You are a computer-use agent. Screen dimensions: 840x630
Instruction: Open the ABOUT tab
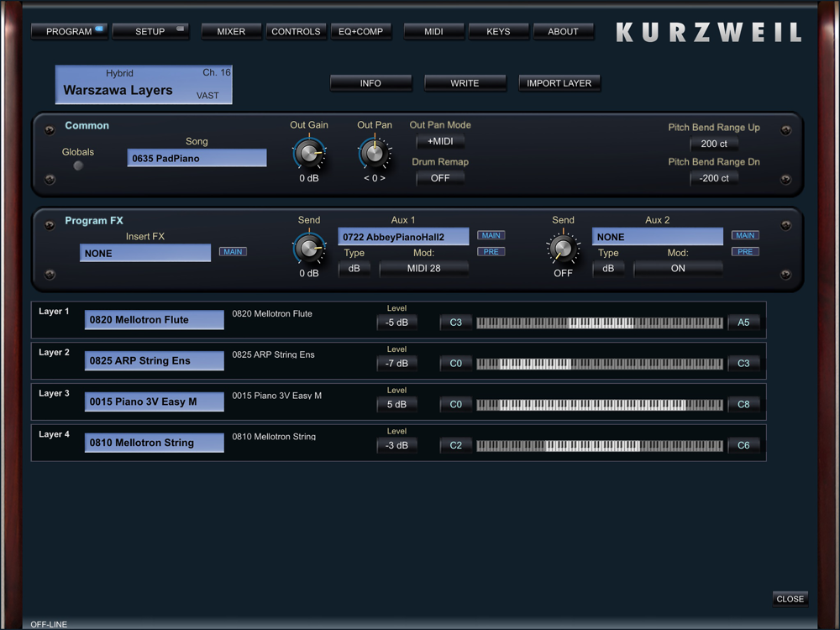coord(563,32)
